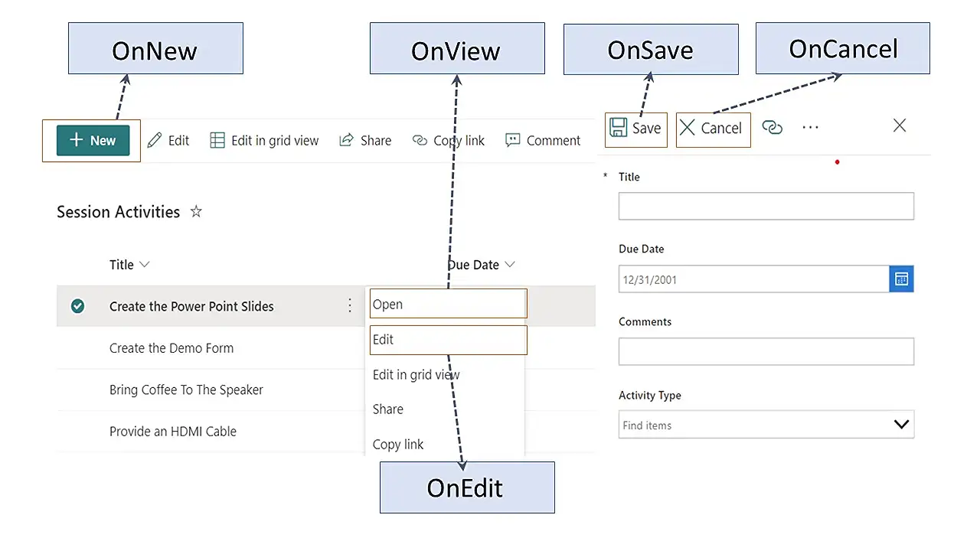Open the Title column sort dropdown
Screen dimensions: 980x551
point(142,264)
